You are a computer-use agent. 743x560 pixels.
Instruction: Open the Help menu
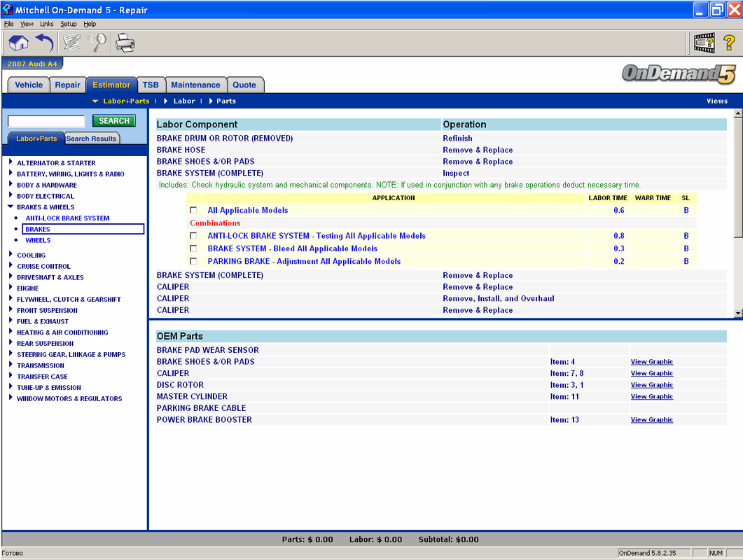coord(90,24)
